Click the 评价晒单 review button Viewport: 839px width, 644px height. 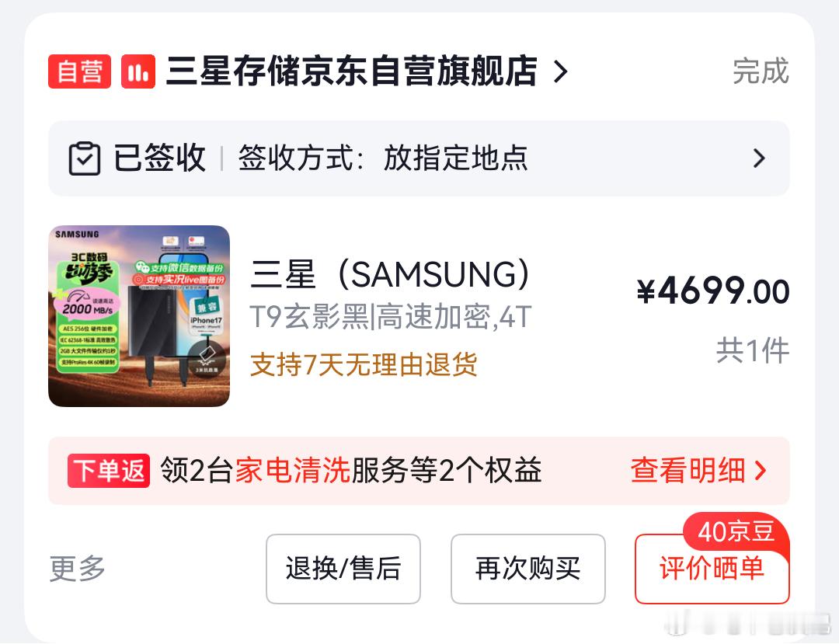click(x=712, y=569)
